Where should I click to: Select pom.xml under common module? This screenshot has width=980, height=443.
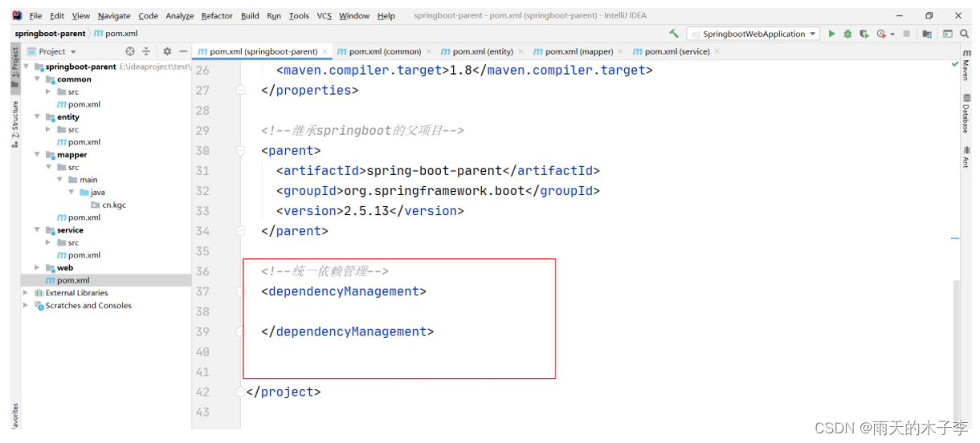coord(78,104)
